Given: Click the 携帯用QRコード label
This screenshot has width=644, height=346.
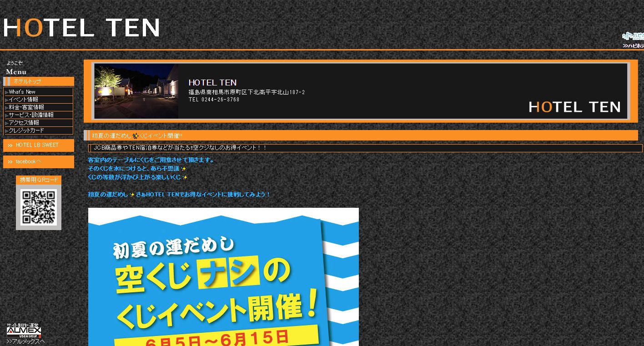Looking at the screenshot, I should tap(39, 180).
